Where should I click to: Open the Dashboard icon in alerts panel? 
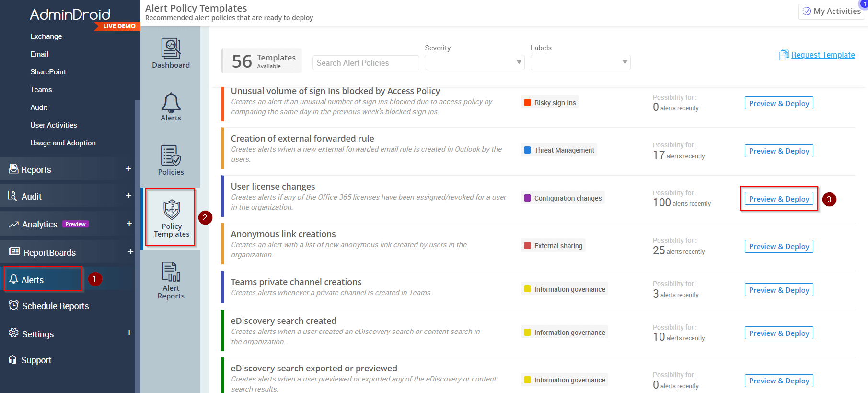[x=171, y=48]
